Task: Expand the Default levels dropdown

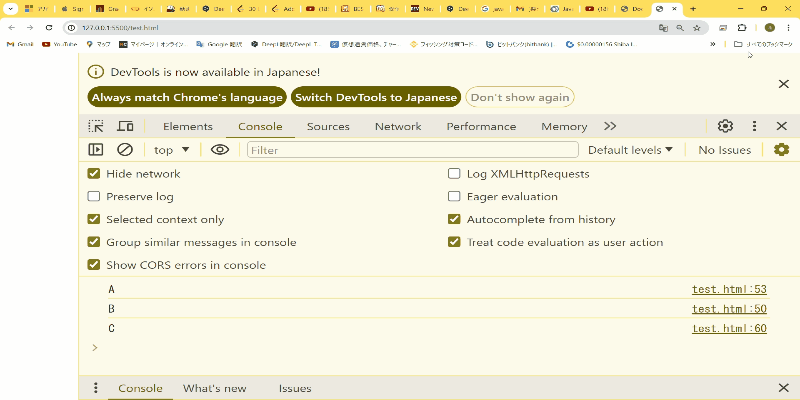Action: (x=630, y=149)
